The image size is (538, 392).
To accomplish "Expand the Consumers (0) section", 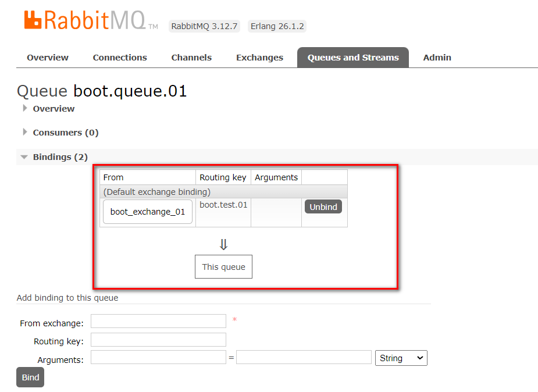I will point(65,133).
